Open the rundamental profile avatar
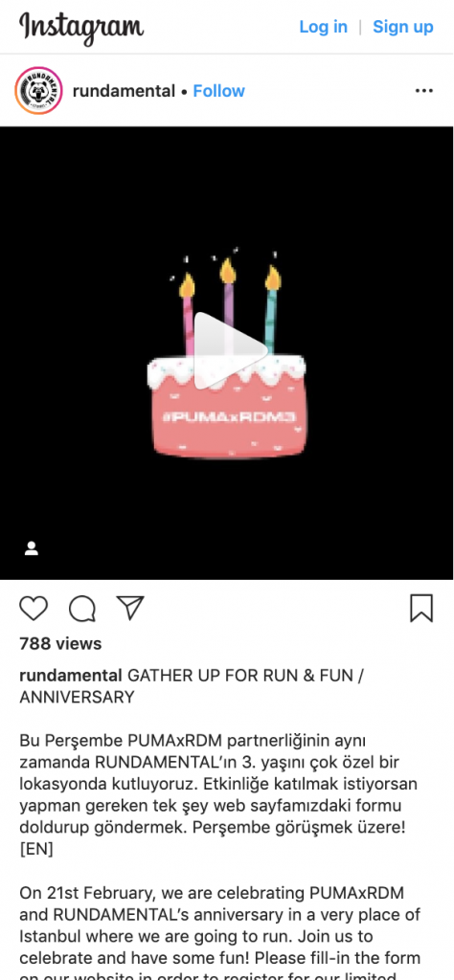 coord(38,91)
